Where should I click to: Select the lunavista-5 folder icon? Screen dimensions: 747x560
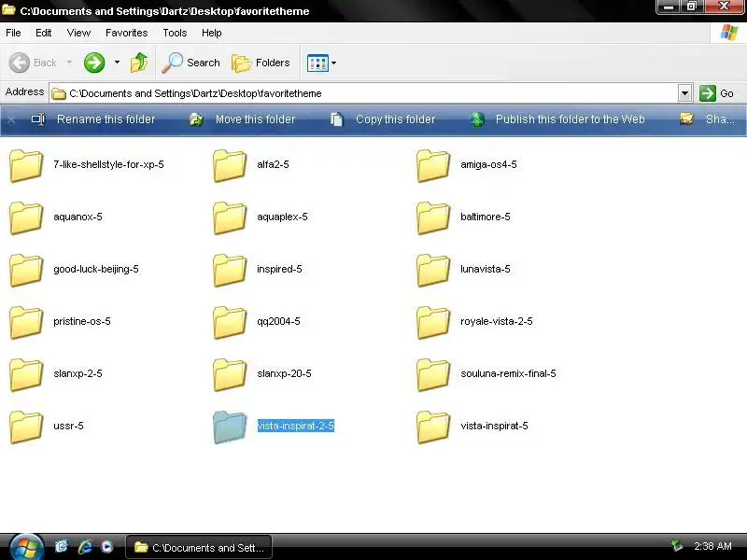(x=433, y=270)
